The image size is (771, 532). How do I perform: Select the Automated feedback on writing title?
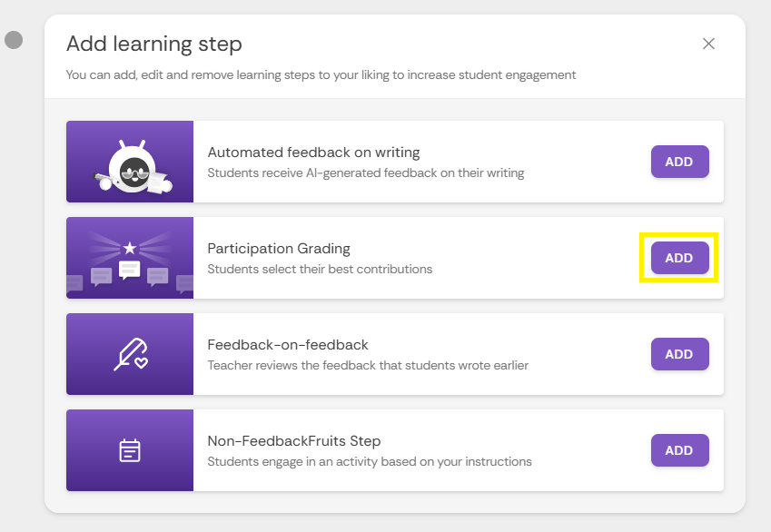(x=313, y=153)
